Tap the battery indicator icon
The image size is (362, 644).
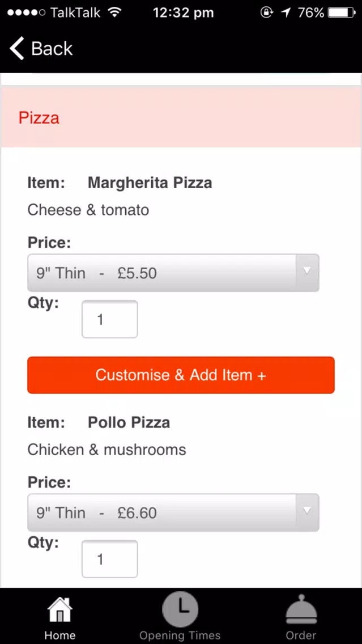pos(342,12)
